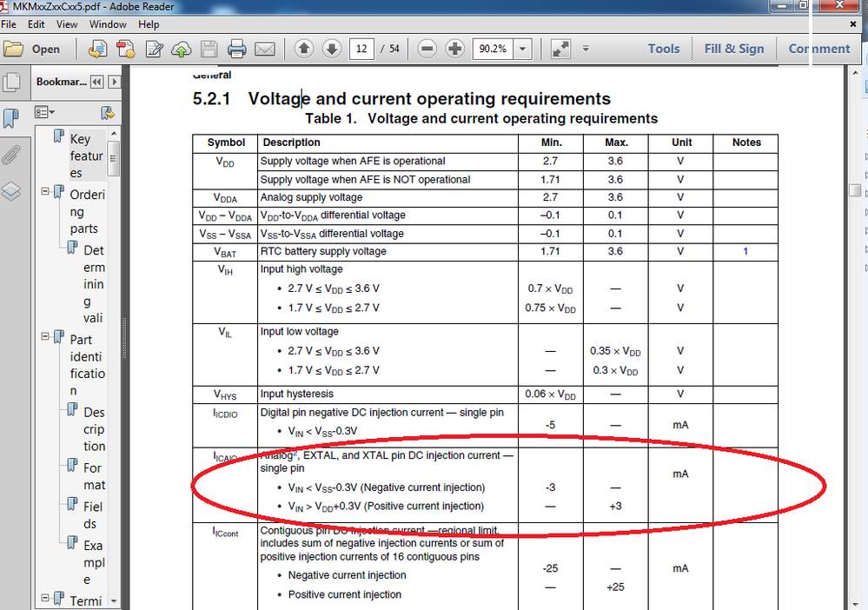Open the Help menu

[149, 24]
